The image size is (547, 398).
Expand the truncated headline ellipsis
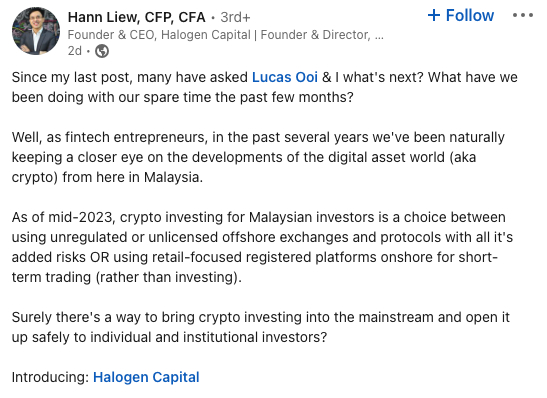point(379,35)
